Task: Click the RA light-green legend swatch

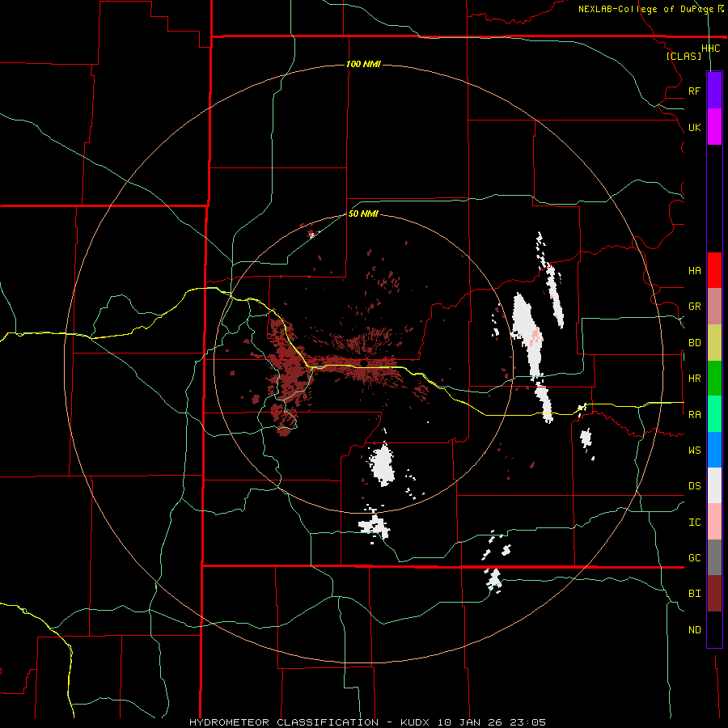Action: (x=714, y=414)
